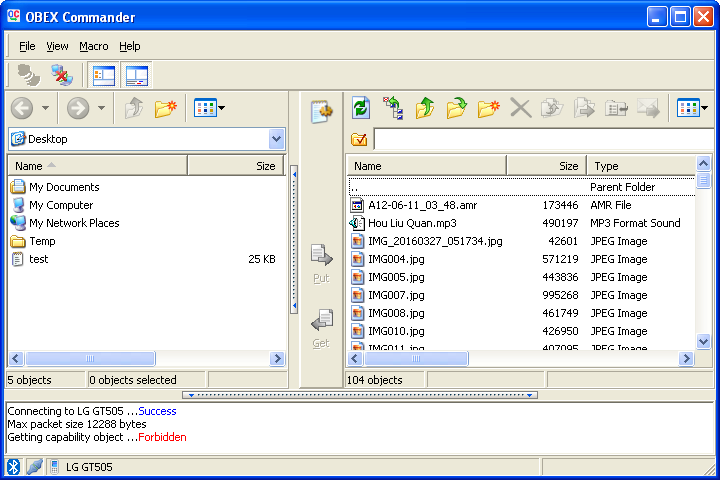Image resolution: width=720 pixels, height=480 pixels.
Task: Click the Get transfer button
Action: tap(321, 329)
